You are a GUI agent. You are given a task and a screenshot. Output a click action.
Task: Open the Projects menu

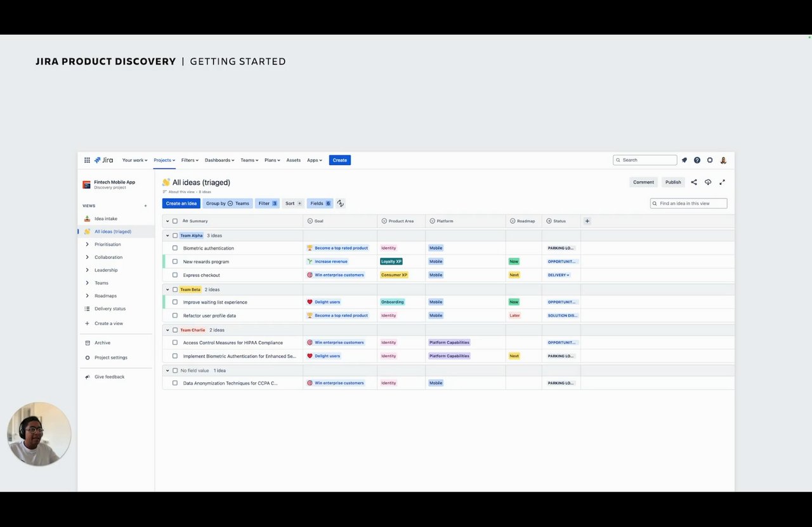pos(164,160)
